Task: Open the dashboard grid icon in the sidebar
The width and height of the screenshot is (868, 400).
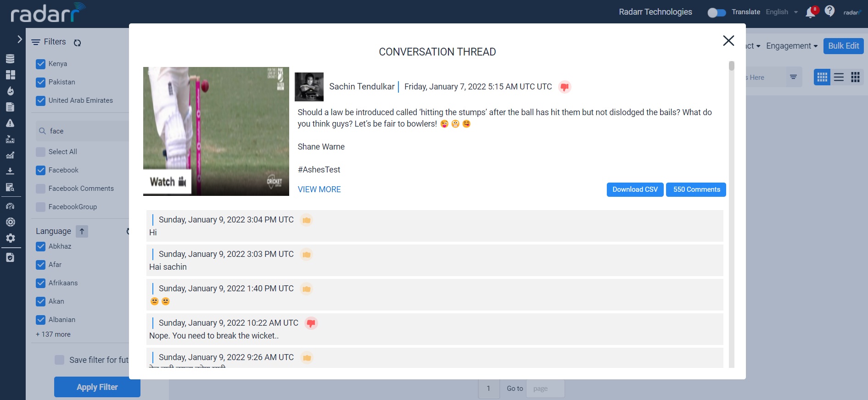Action: tap(10, 75)
